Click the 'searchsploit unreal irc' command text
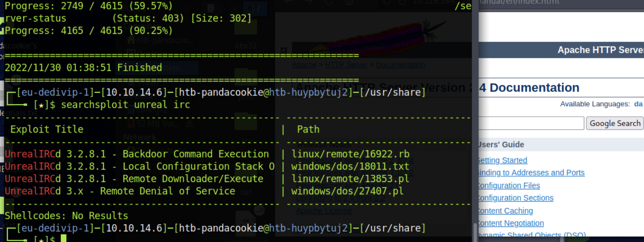This screenshot has width=644, height=242. click(x=126, y=105)
